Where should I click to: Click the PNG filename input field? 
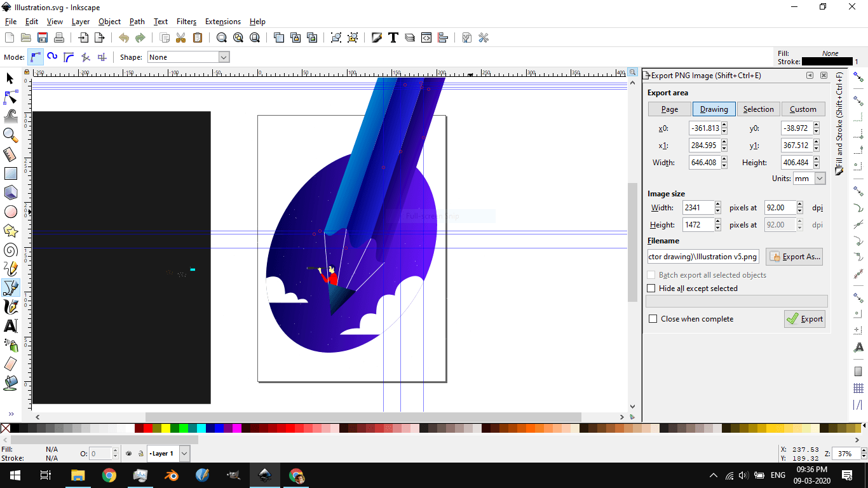[x=703, y=256]
